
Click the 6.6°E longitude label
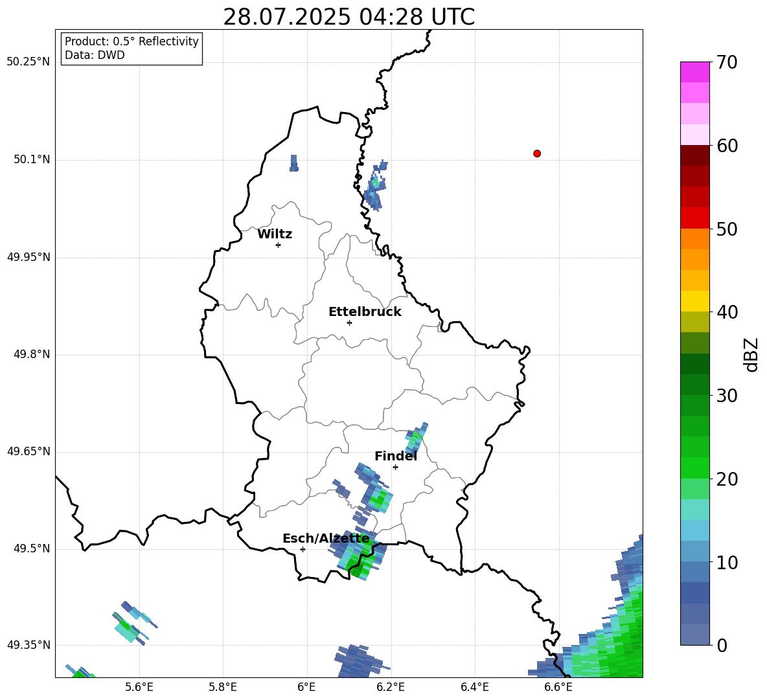(558, 687)
